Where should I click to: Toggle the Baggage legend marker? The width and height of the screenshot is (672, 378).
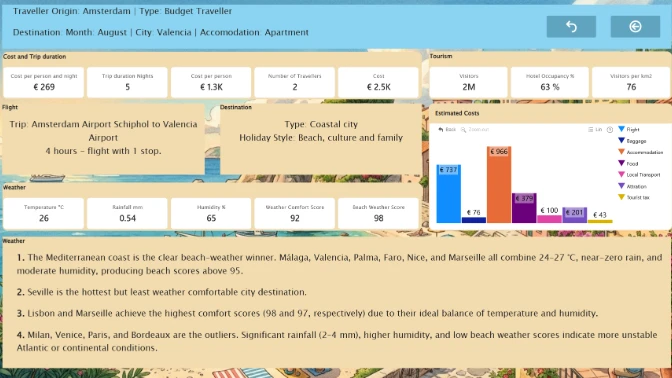[621, 141]
